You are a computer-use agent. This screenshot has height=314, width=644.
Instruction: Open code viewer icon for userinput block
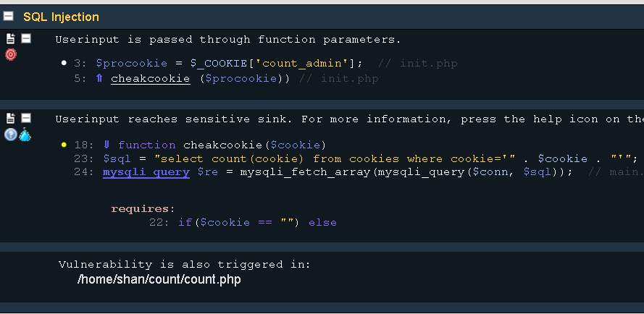click(x=11, y=38)
